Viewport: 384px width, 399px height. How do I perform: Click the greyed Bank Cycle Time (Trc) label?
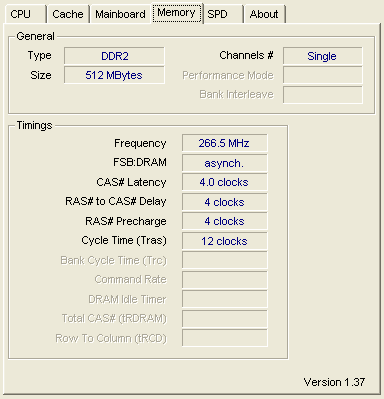pos(113,260)
